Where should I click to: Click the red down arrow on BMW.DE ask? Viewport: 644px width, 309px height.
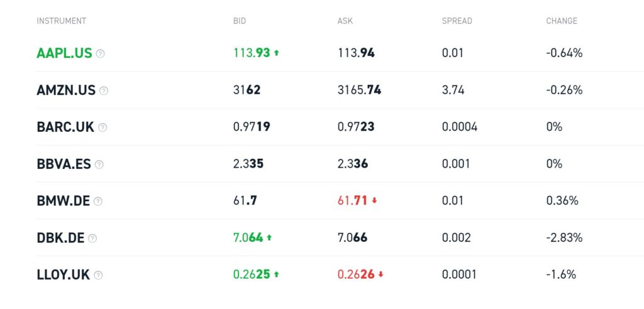click(374, 201)
